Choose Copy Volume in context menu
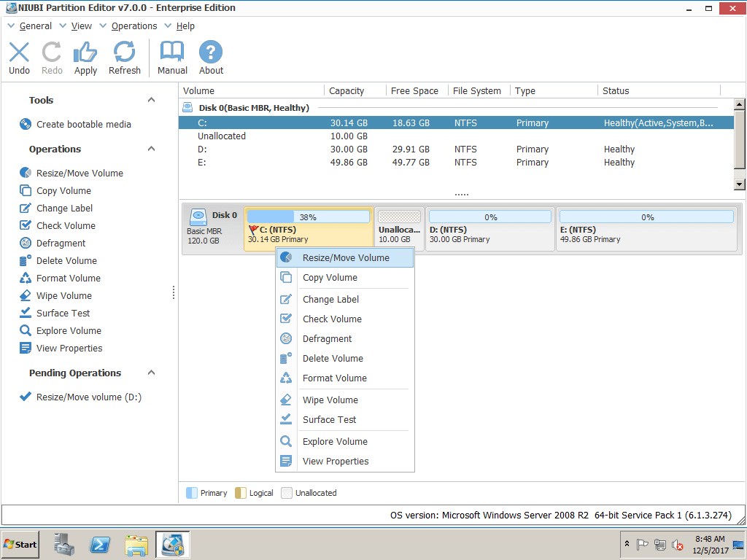 tap(345, 278)
